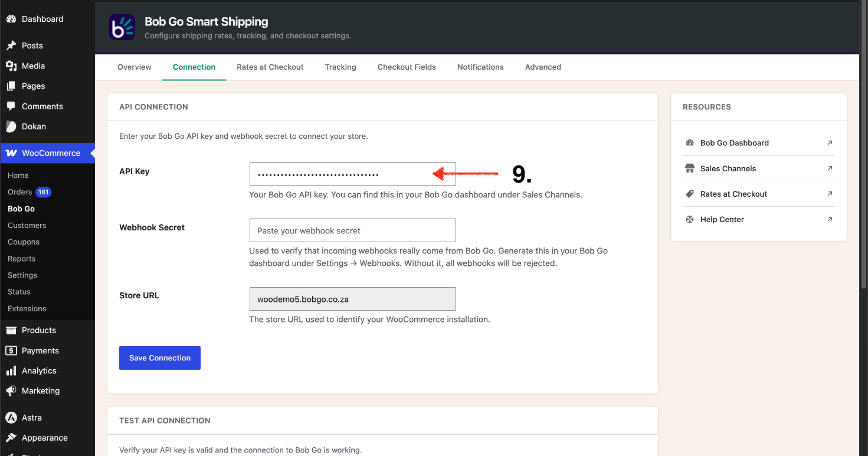Open Media in the admin sidebar
868x456 pixels.
click(x=47, y=66)
